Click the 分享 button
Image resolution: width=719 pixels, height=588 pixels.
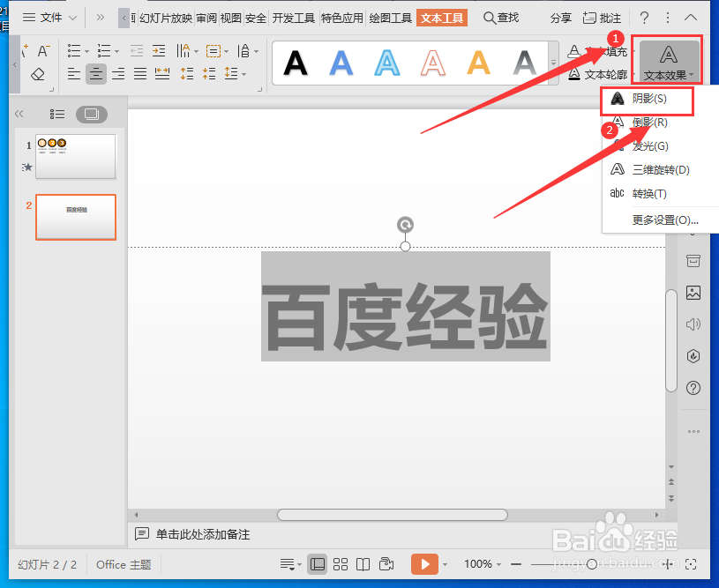click(x=560, y=19)
